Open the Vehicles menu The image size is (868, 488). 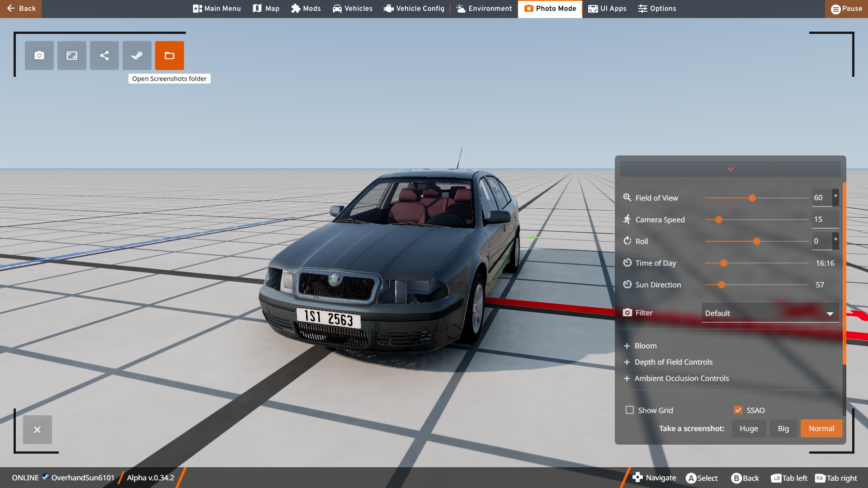click(353, 9)
